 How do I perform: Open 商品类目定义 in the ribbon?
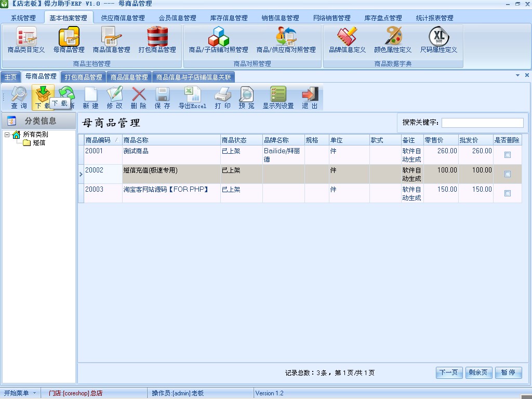pos(26,40)
